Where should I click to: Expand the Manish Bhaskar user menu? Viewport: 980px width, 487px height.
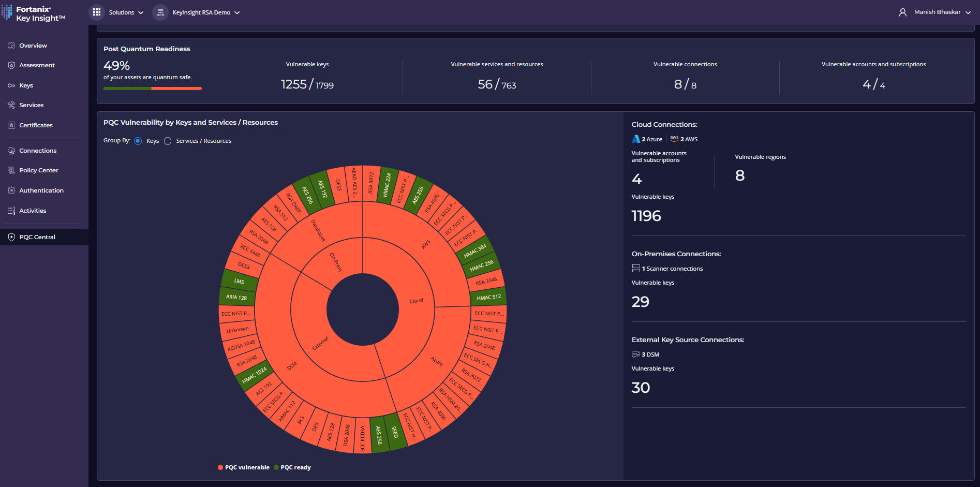[937, 12]
